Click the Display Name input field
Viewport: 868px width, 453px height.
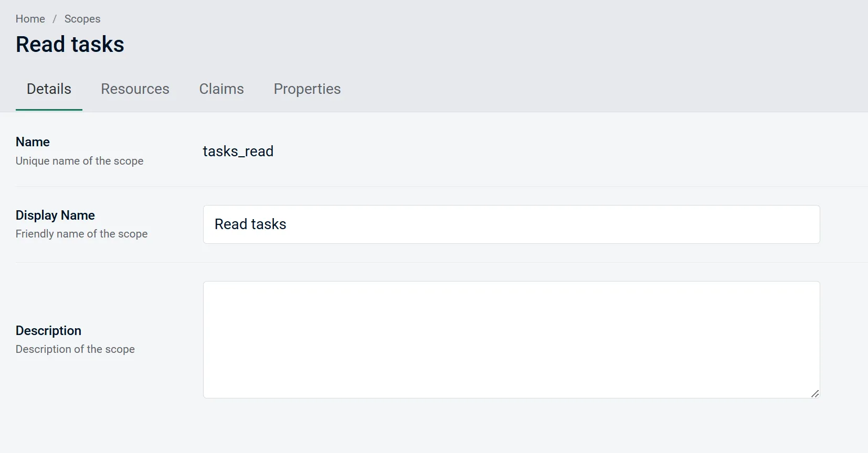click(x=511, y=224)
